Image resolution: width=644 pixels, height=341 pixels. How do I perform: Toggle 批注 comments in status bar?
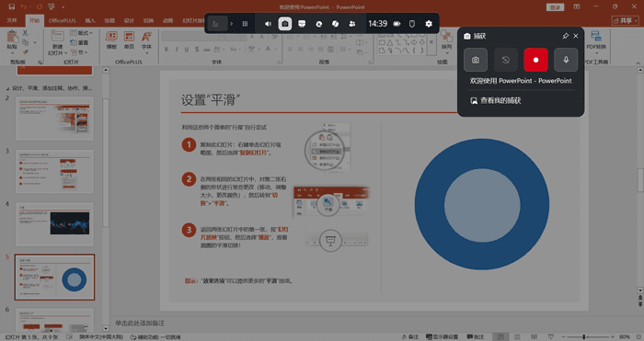click(x=476, y=336)
